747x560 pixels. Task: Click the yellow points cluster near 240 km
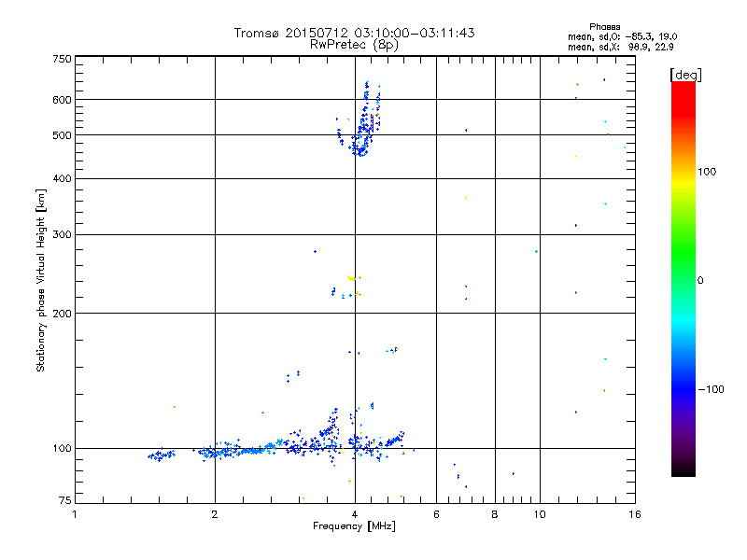[x=354, y=278]
